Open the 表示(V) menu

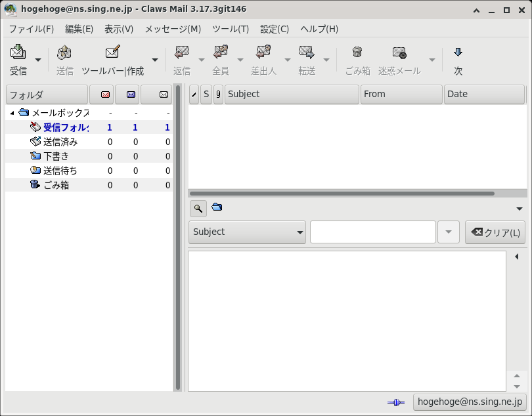(x=119, y=29)
